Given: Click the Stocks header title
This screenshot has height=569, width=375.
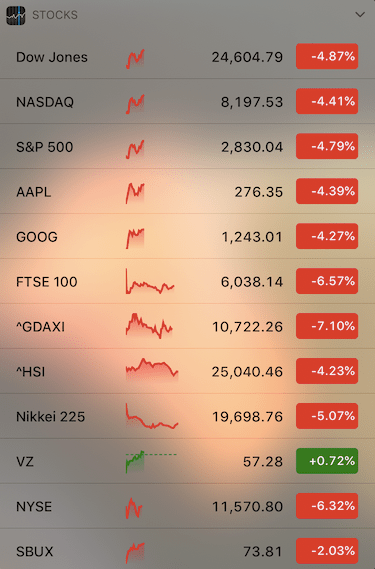Looking at the screenshot, I should (x=55, y=15).
